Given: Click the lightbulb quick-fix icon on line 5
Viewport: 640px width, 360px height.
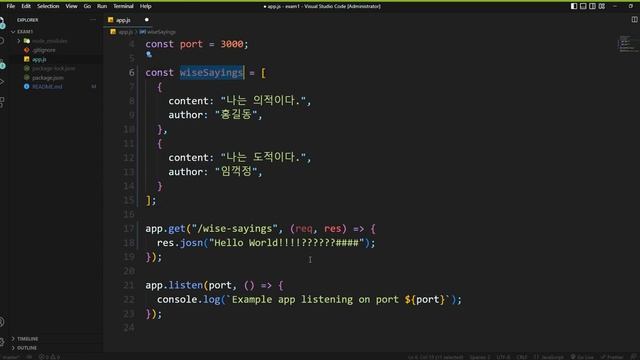Looking at the screenshot, I should 149,54.
